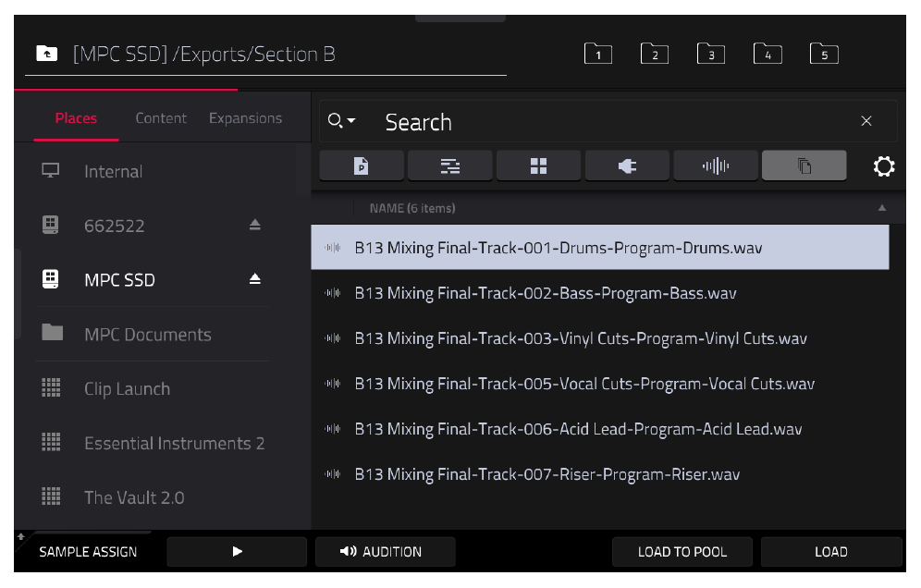921x588 pixels.
Task: Select MPC SSD location
Action: pyautogui.click(x=120, y=279)
